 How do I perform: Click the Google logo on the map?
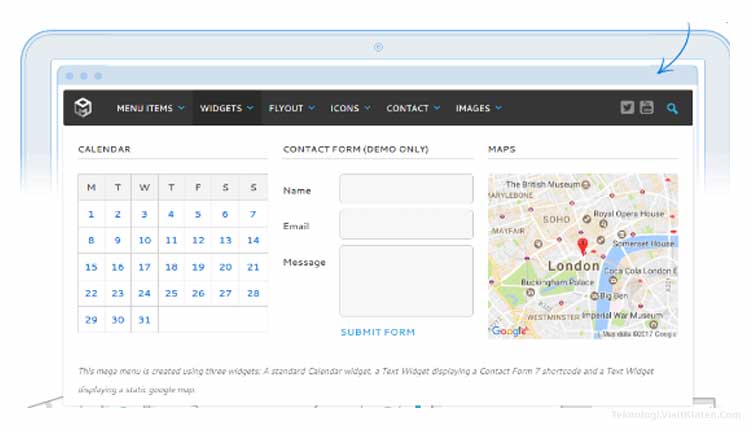click(x=508, y=331)
